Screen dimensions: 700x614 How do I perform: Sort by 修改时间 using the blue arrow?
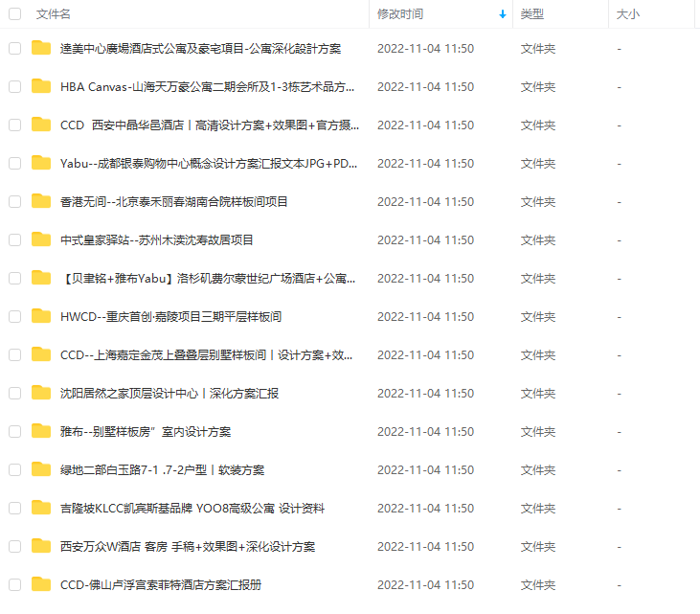tap(503, 14)
